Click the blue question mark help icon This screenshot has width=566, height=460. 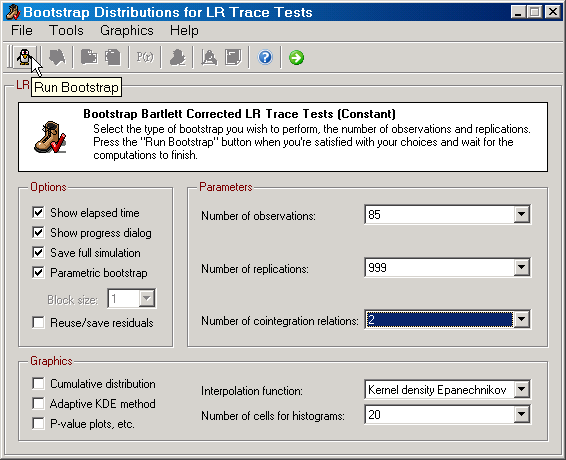coord(265,57)
